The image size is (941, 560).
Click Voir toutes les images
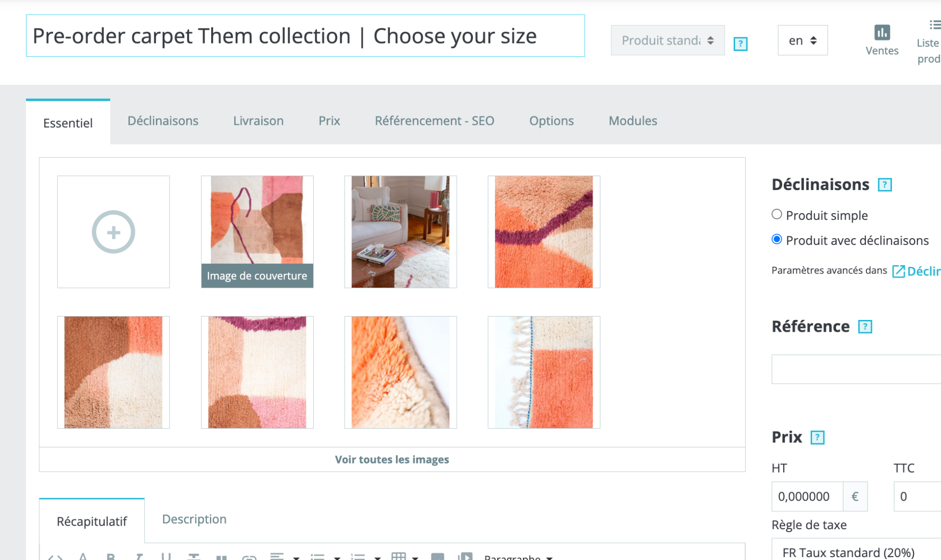[392, 460]
